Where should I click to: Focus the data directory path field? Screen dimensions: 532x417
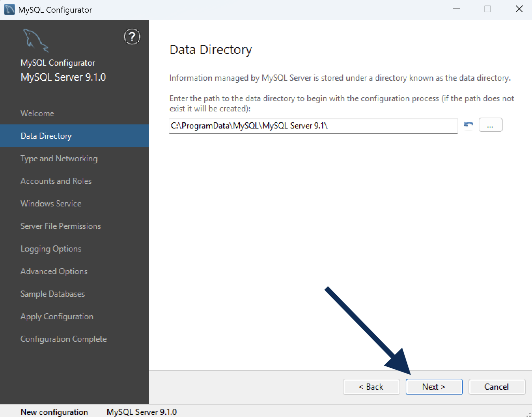click(x=313, y=126)
